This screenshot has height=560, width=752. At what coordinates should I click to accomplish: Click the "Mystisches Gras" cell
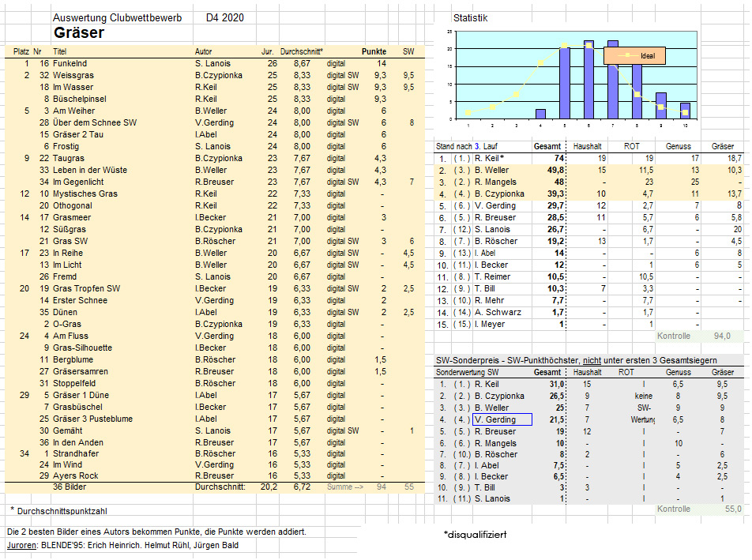click(x=85, y=194)
